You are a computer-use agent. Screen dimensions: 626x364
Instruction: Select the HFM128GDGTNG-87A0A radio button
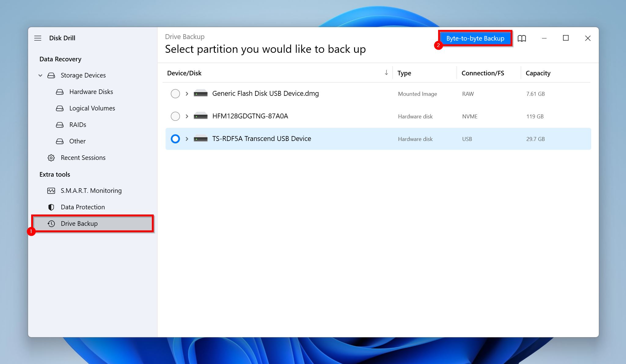tap(175, 116)
